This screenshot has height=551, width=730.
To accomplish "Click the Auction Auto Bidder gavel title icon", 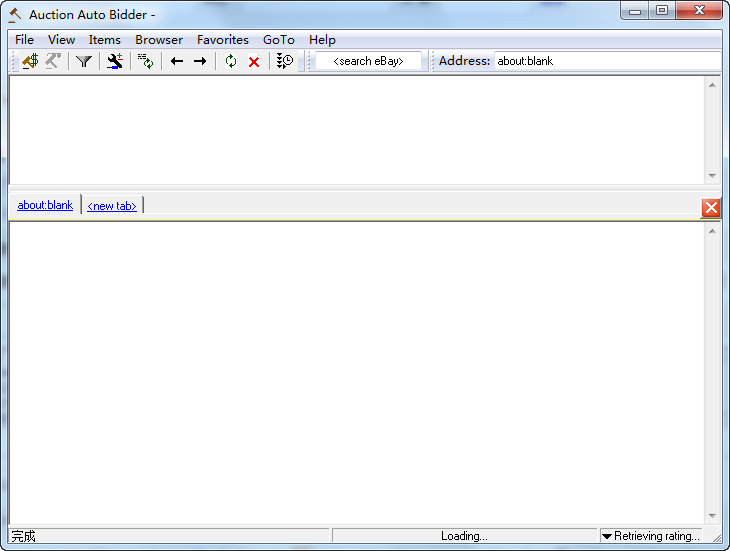I will coord(15,15).
